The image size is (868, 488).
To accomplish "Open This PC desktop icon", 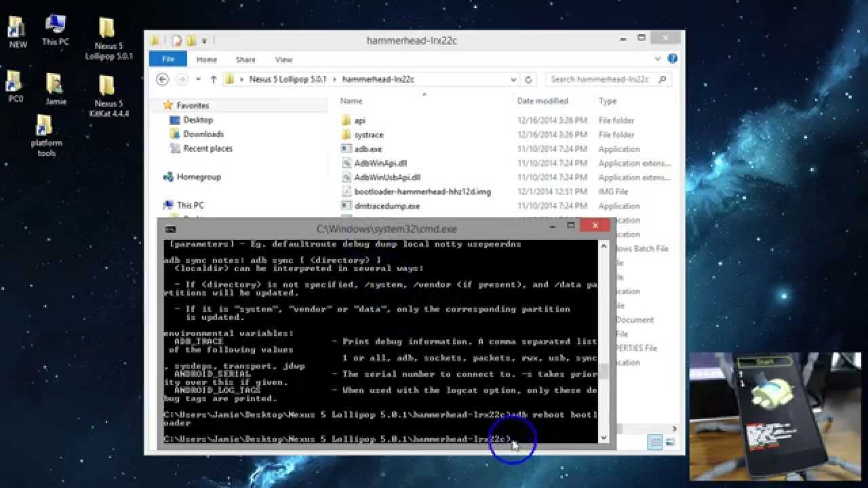I will point(55,29).
